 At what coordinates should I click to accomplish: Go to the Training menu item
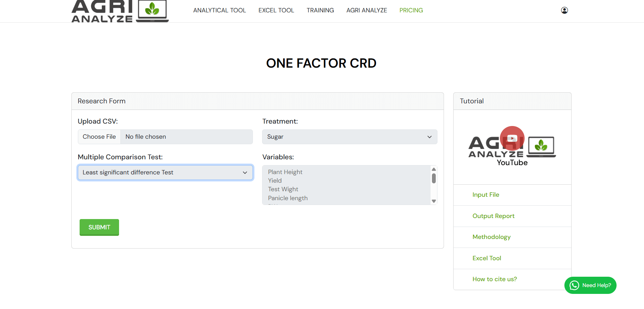(x=320, y=10)
